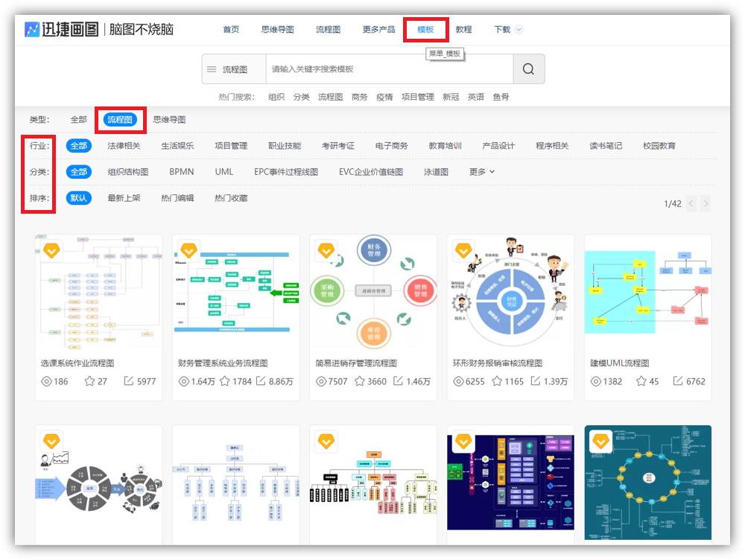Open the 教程 nav item
The width and height of the screenshot is (745, 560).
463,29
